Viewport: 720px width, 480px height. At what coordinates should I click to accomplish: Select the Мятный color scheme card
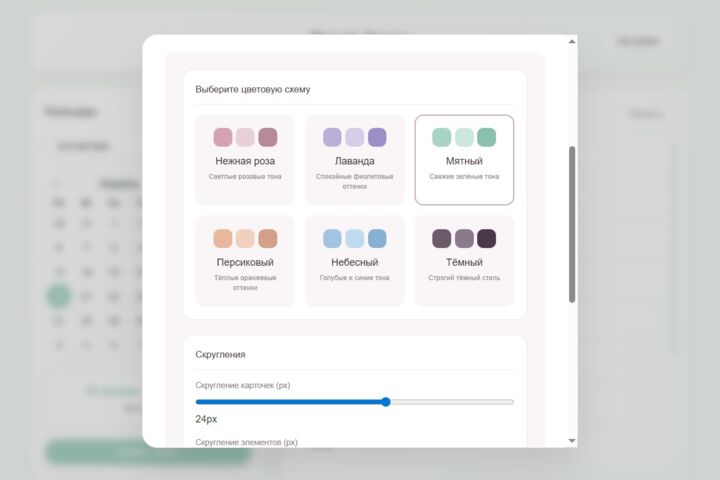coord(464,159)
